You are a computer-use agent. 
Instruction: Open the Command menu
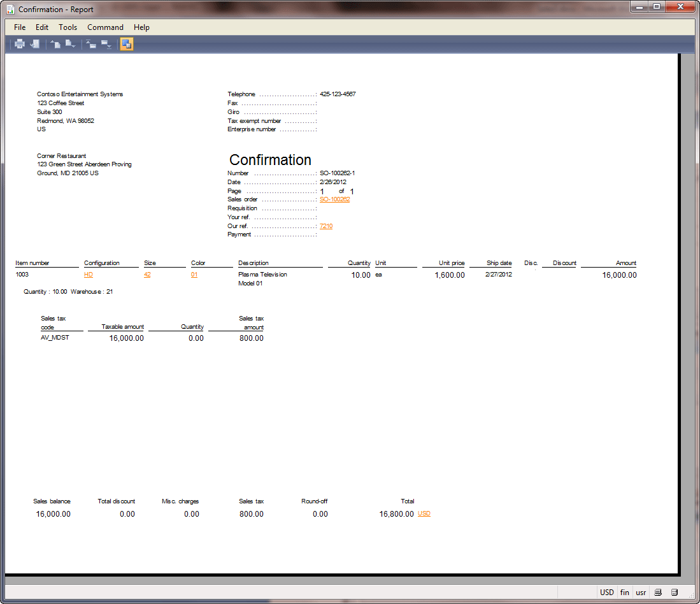[x=105, y=27]
